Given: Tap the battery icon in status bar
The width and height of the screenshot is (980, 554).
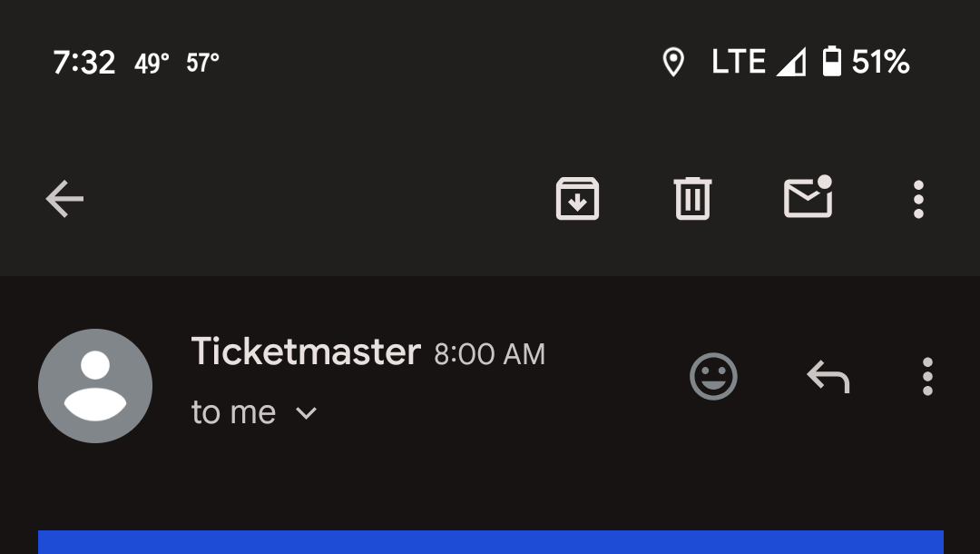Looking at the screenshot, I should 831,61.
